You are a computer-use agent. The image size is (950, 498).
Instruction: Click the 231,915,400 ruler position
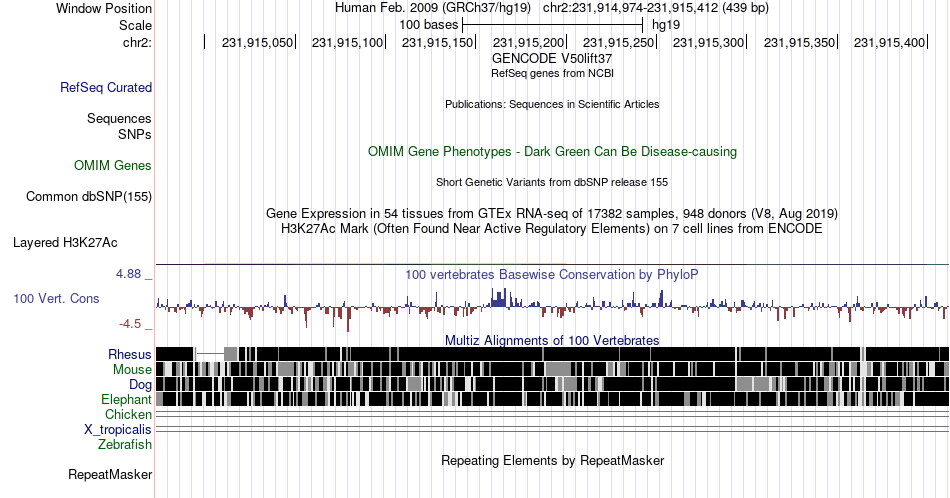[x=889, y=42]
